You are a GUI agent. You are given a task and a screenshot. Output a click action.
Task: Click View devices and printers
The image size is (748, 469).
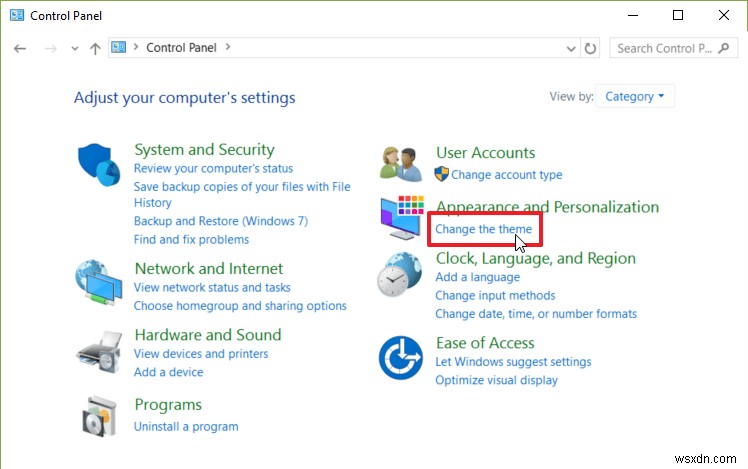201,354
